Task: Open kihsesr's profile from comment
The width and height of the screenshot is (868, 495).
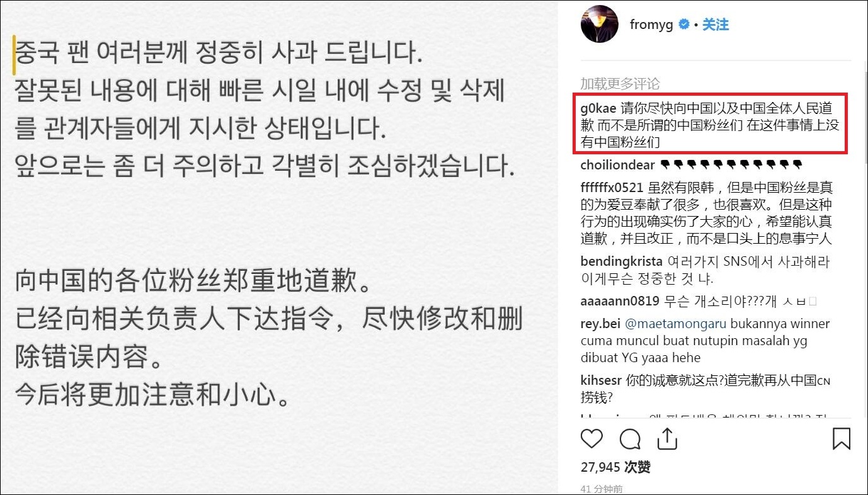Action: [x=601, y=381]
